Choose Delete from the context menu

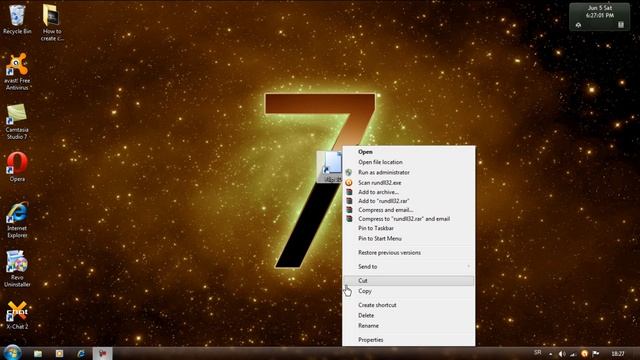coord(409,316)
